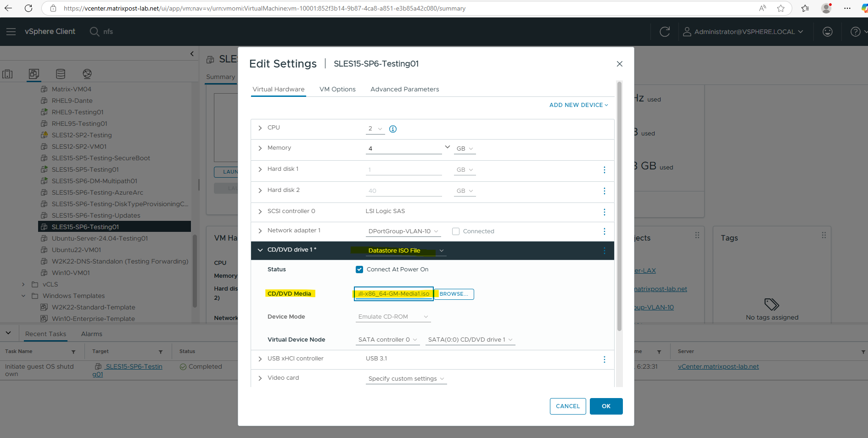Image resolution: width=868 pixels, height=438 pixels.
Task: Bookmark this page with star icon
Action: pyautogui.click(x=781, y=8)
